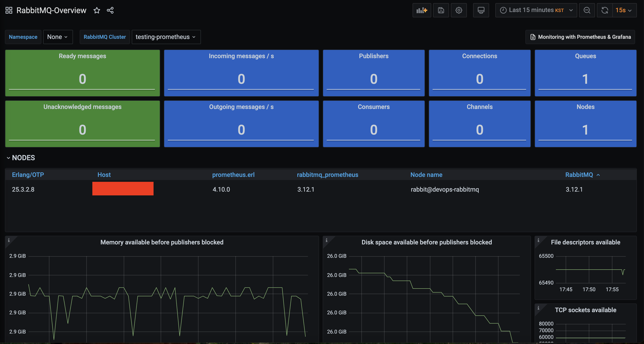The image size is (644, 344).
Task: Open dashboard settings gear icon
Action: pos(458,10)
